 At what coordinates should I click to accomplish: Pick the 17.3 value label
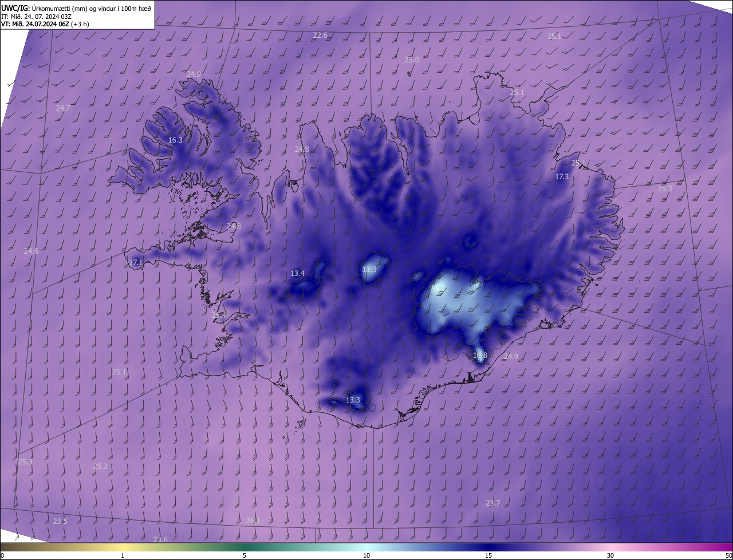(x=562, y=177)
